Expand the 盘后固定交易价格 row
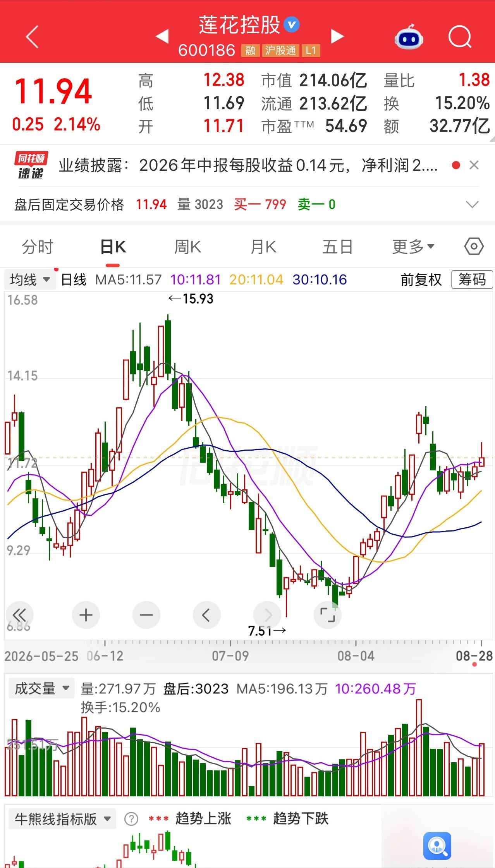The image size is (495, 868). click(x=472, y=204)
